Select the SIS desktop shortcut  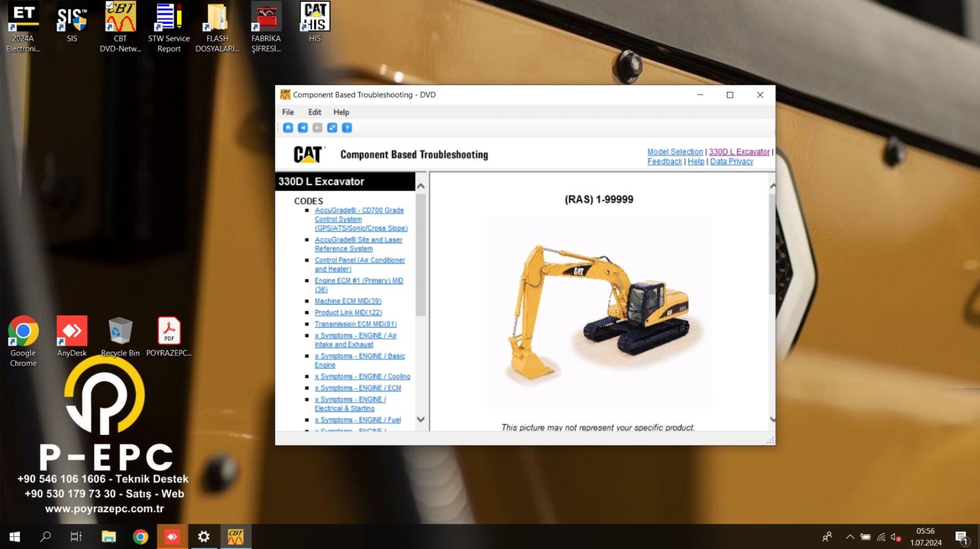coord(72,23)
